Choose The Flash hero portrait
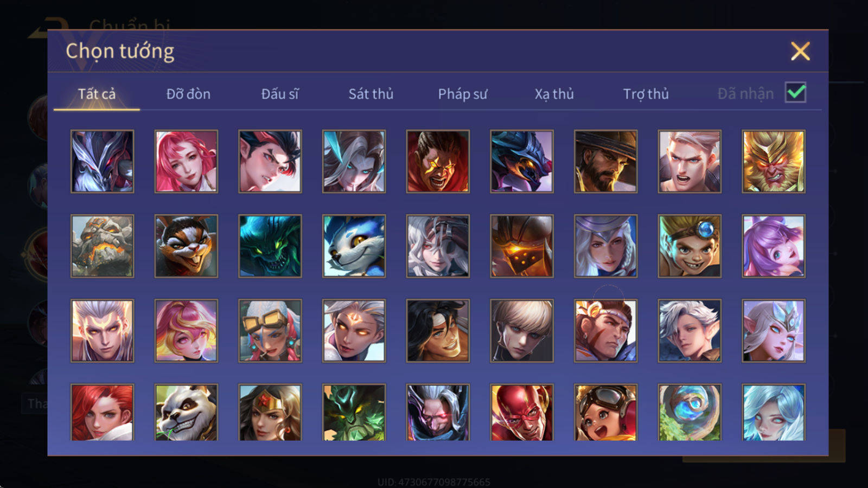This screenshot has width=868, height=488. [522, 412]
